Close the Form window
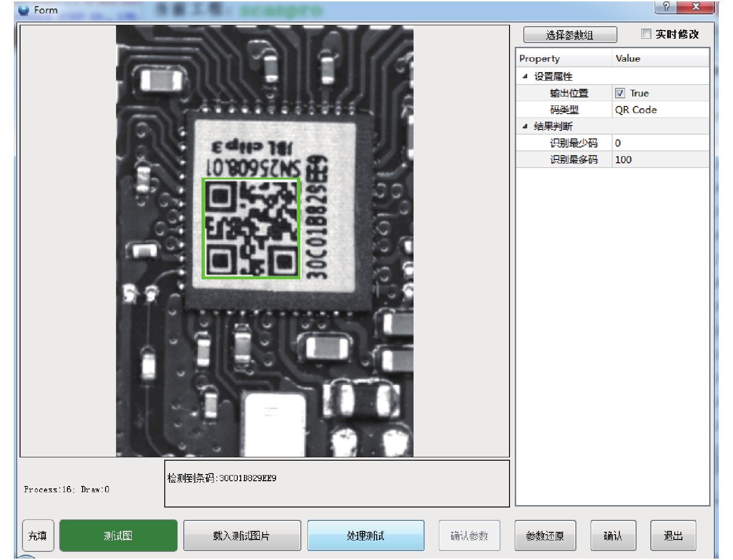733x560 pixels. (x=696, y=7)
